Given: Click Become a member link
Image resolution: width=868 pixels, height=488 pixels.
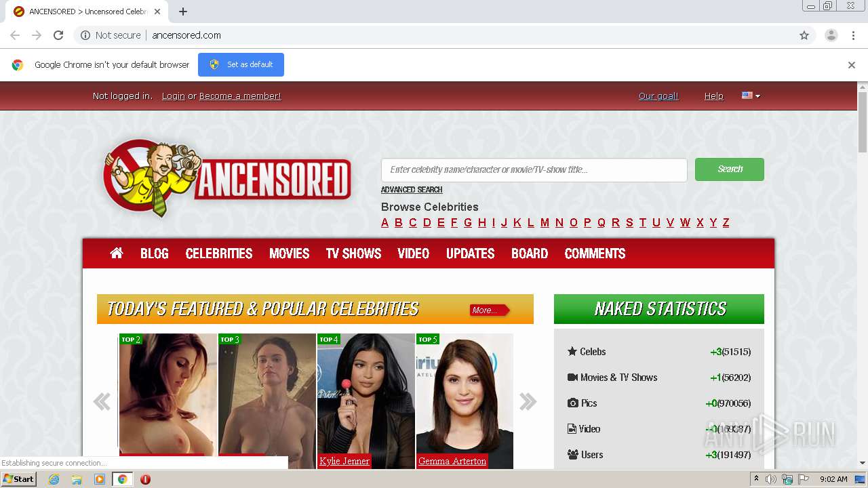Looking at the screenshot, I should (x=240, y=96).
